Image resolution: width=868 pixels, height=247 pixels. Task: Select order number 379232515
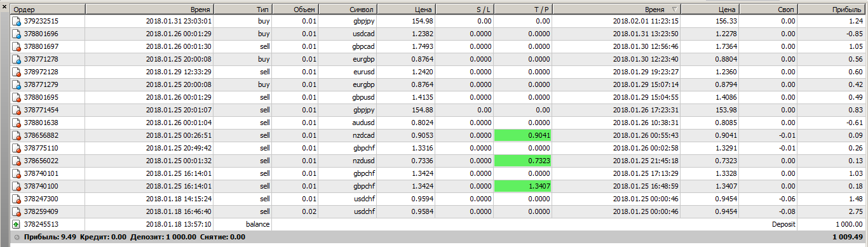pos(41,21)
